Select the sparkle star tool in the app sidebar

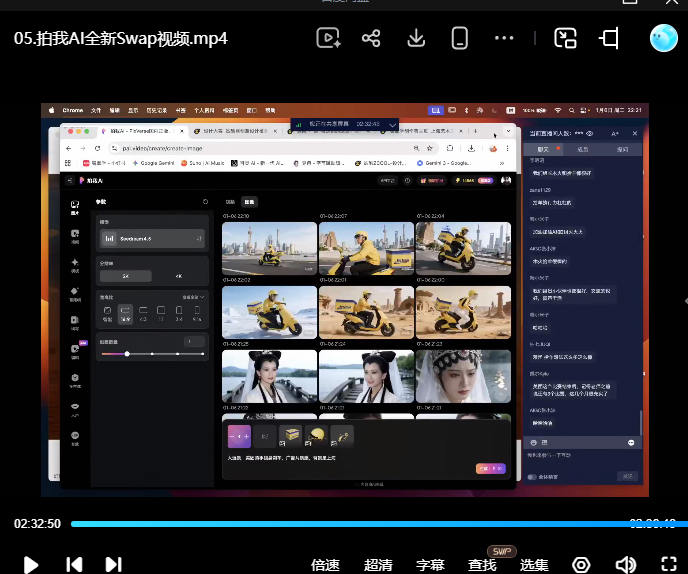pos(75,265)
